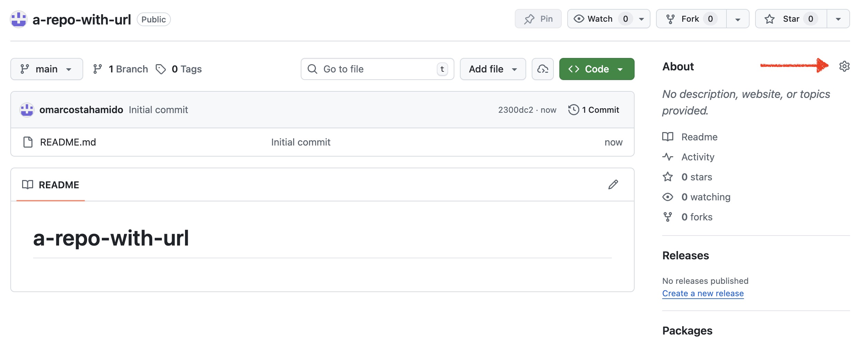
Task: View the 0 Tags link
Action: click(x=179, y=69)
